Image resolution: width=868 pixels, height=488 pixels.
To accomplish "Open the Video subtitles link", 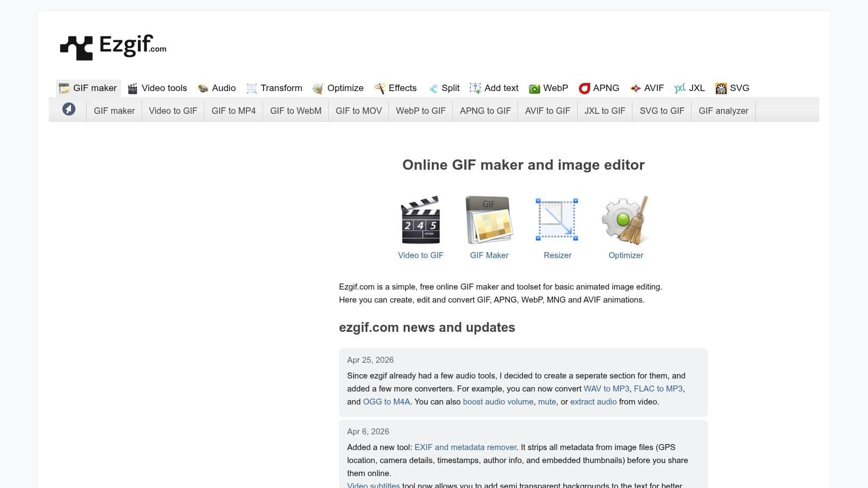I will tap(373, 485).
